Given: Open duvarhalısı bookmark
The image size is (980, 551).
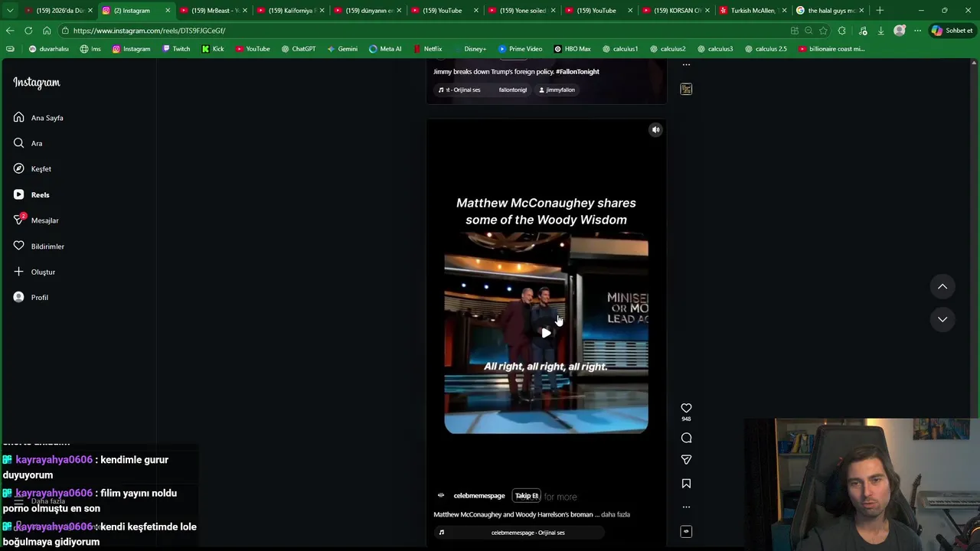Looking at the screenshot, I should [48, 49].
